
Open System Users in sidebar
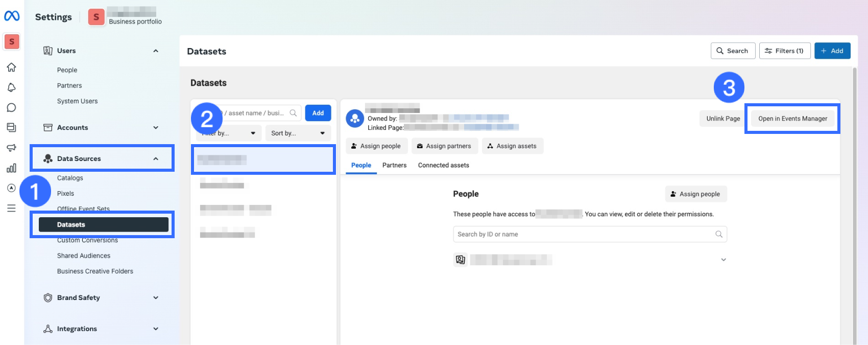pos(77,101)
